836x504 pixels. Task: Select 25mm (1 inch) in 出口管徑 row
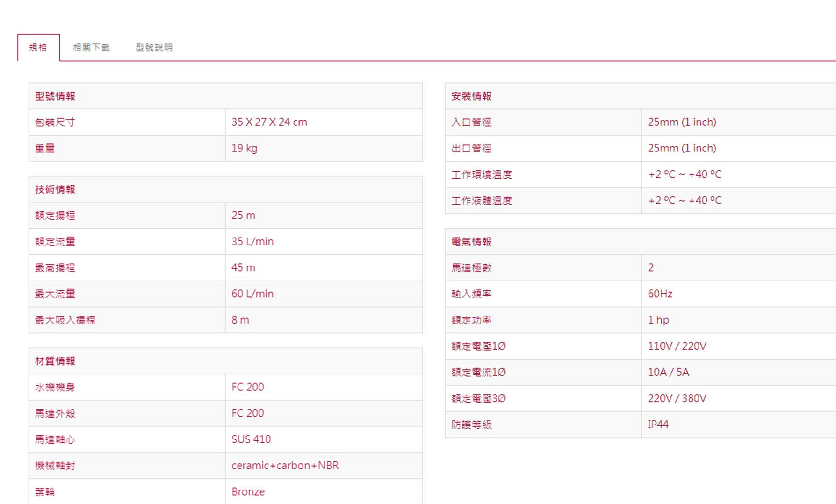coord(682,148)
